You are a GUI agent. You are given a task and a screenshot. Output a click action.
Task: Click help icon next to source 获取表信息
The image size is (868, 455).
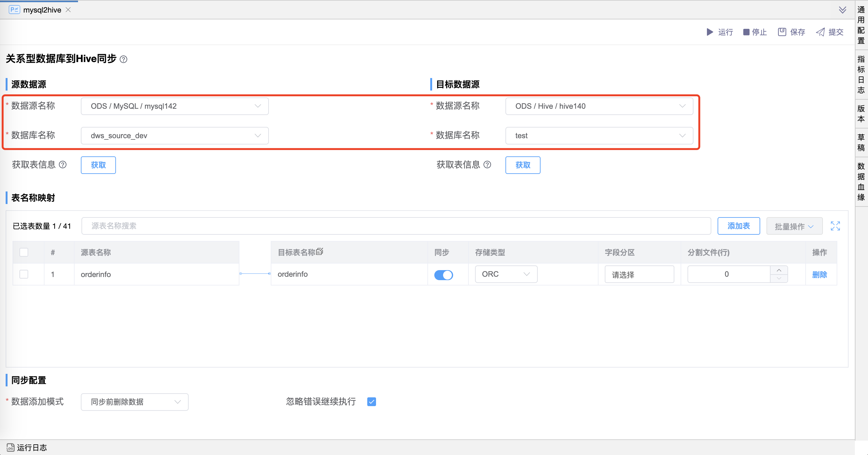pyautogui.click(x=63, y=165)
